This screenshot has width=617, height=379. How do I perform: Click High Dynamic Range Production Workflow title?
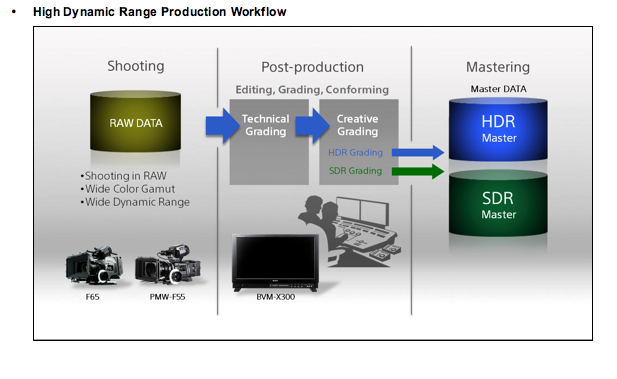[159, 12]
